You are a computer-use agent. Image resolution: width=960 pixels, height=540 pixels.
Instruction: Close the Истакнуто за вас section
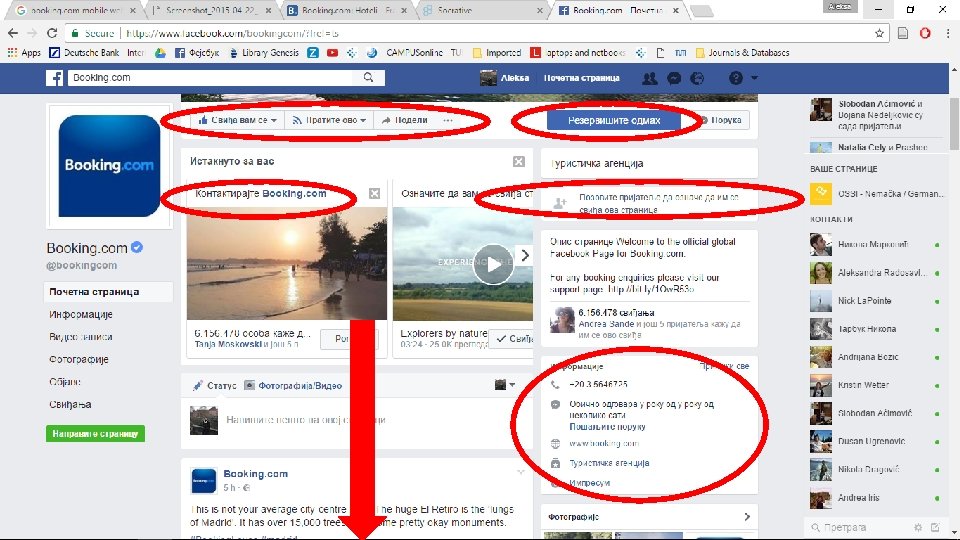(x=519, y=161)
